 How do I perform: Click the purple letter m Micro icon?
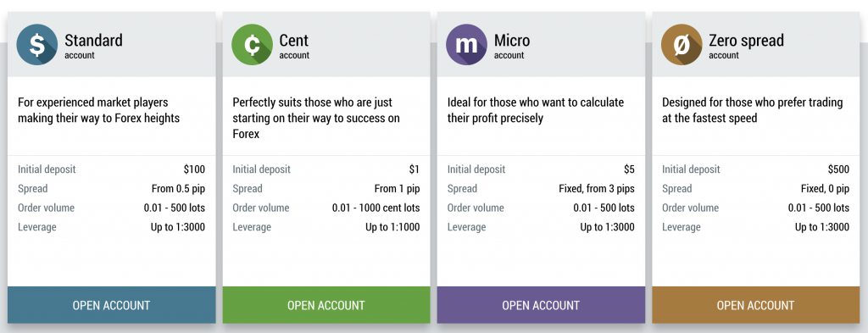click(467, 45)
